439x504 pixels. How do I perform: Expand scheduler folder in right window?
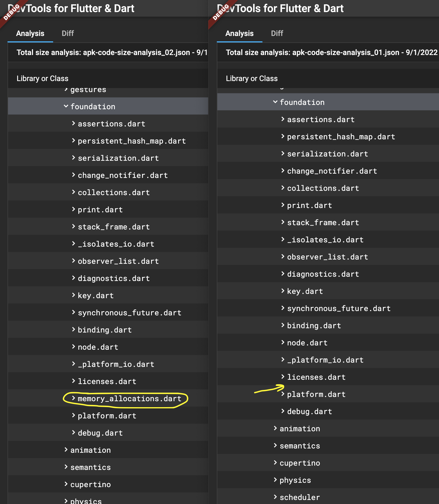coord(275,497)
